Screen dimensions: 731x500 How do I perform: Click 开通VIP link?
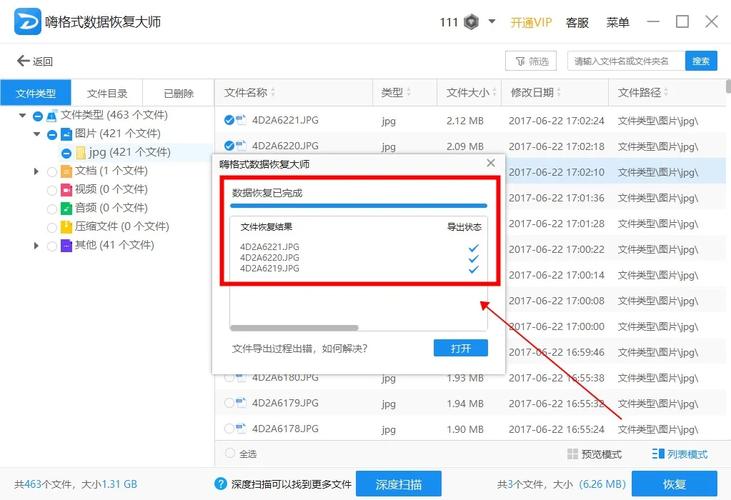531,22
